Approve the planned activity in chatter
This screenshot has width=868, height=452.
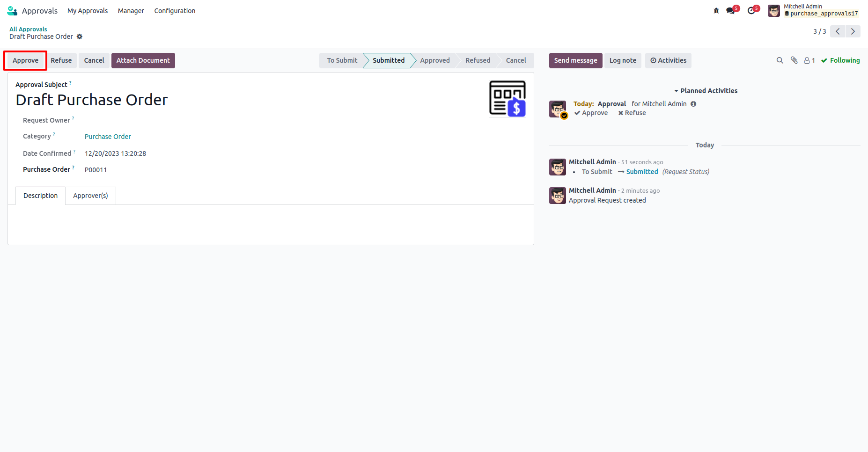click(x=591, y=113)
